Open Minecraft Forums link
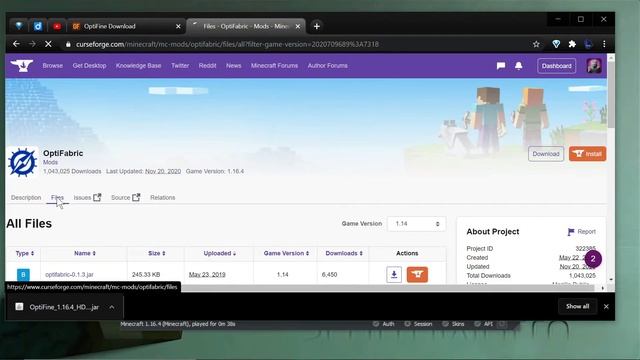 [x=274, y=66]
